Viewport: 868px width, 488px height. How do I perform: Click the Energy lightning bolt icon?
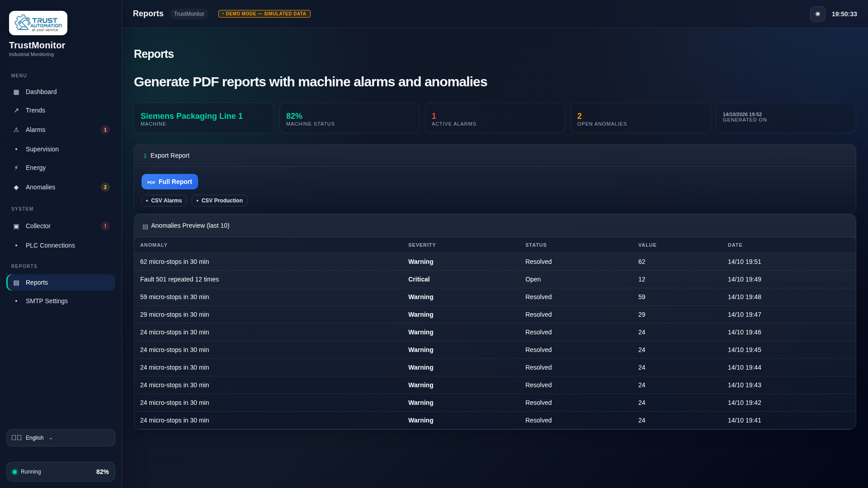pos(16,168)
